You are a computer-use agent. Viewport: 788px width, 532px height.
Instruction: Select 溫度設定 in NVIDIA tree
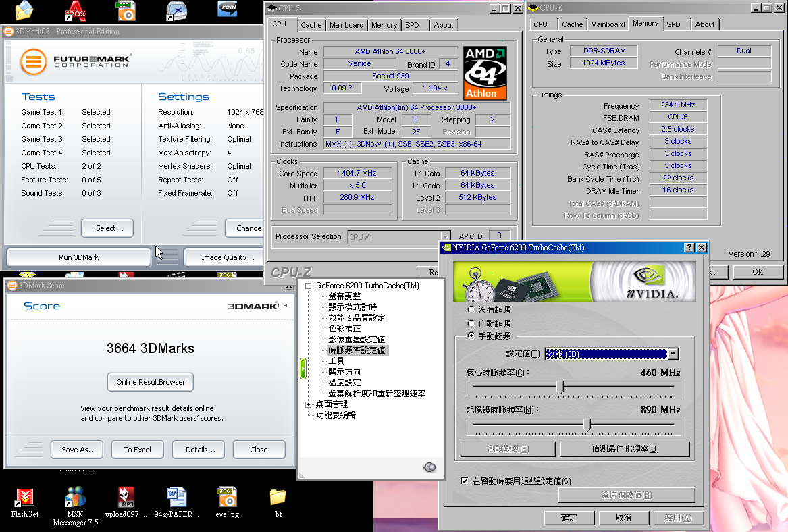(x=345, y=383)
